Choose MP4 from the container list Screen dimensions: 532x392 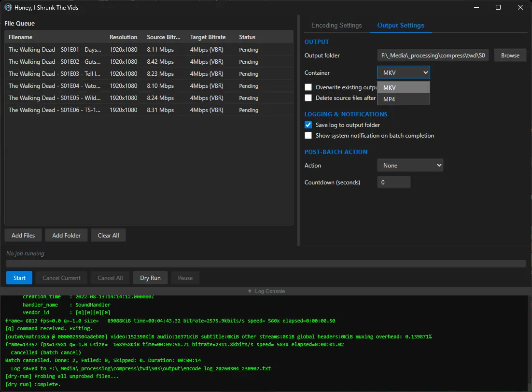[403, 99]
